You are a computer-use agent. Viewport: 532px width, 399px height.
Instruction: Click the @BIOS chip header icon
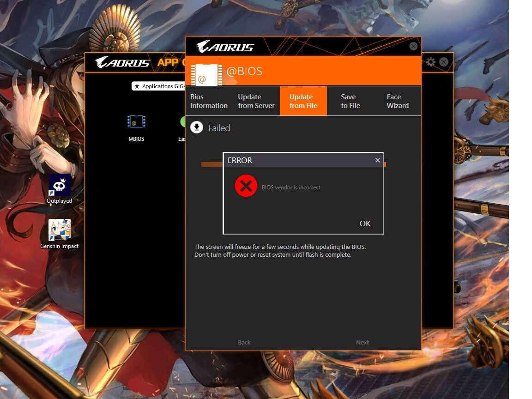pos(206,75)
